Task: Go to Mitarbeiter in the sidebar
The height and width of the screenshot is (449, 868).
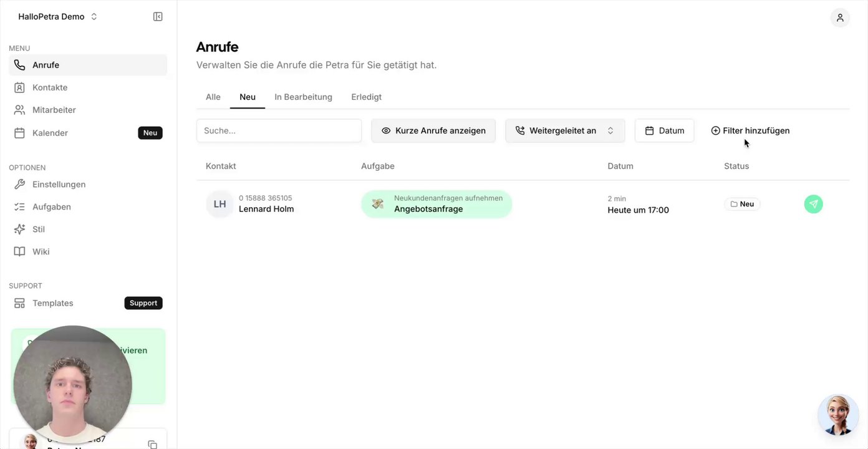Action: point(54,110)
